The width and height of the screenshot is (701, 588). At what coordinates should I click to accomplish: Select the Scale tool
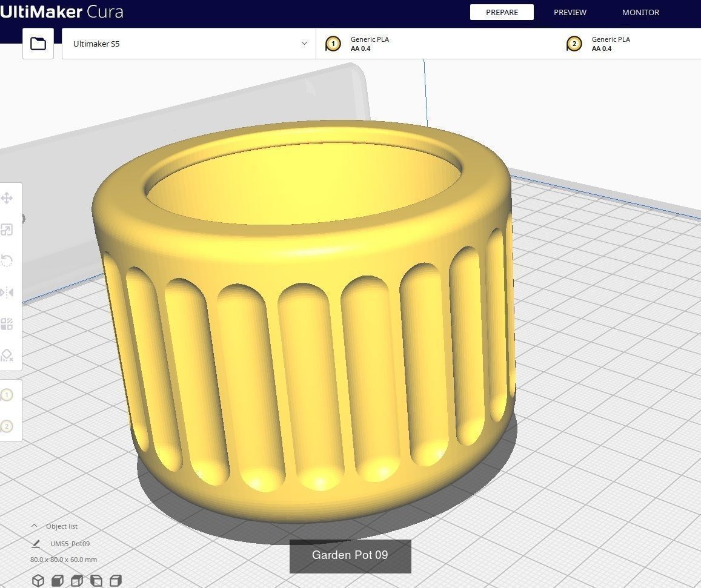click(7, 230)
